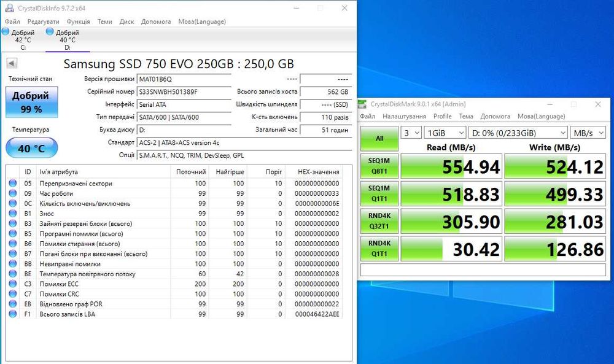Open Функція menu in CrystalDiskInfo

click(79, 21)
